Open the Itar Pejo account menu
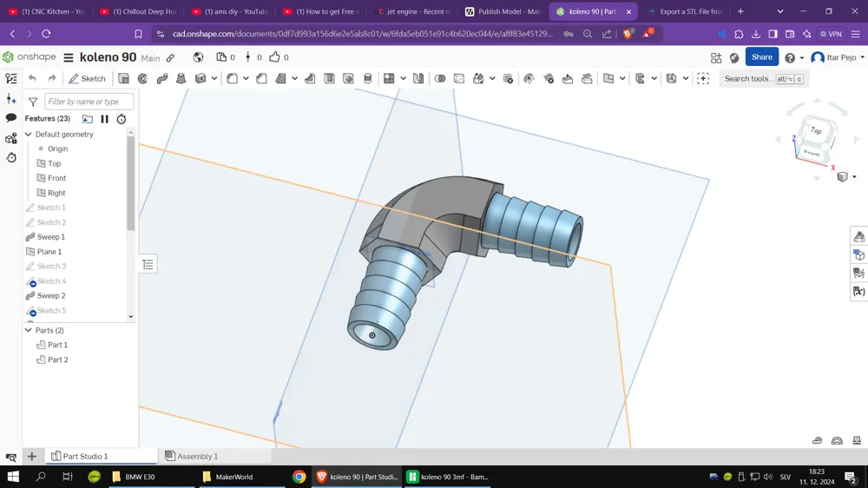The height and width of the screenshot is (488, 868). 837,57
